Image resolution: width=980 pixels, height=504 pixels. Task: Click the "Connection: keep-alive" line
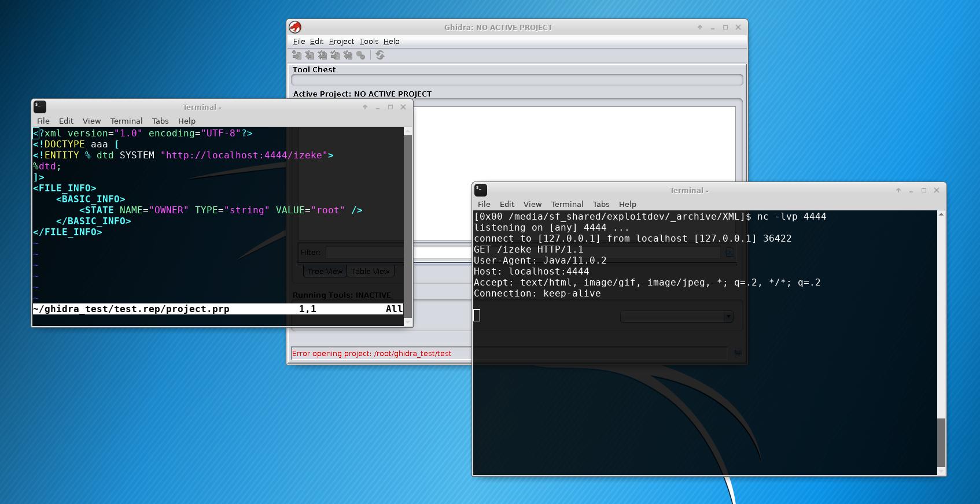pyautogui.click(x=537, y=293)
